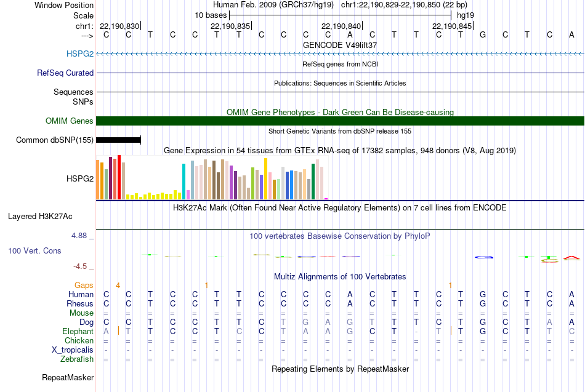Select the Elephant alignment row label
This screenshot has height=392, width=585.
[x=78, y=331]
